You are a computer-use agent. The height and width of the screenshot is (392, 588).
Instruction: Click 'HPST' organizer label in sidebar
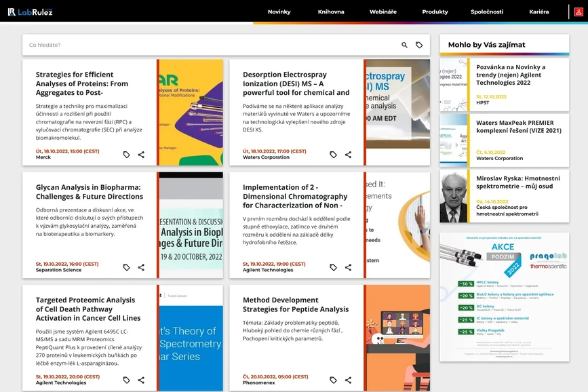[483, 103]
